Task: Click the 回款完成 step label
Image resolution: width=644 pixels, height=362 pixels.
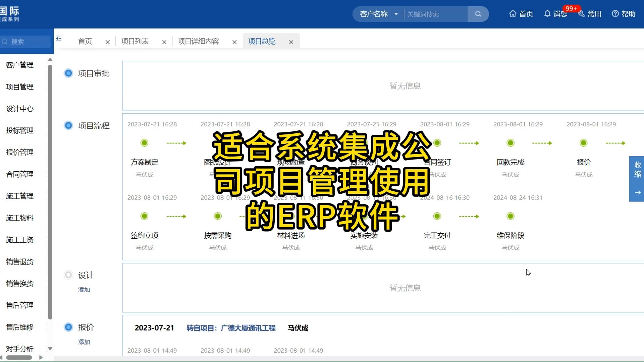Action: (511, 162)
